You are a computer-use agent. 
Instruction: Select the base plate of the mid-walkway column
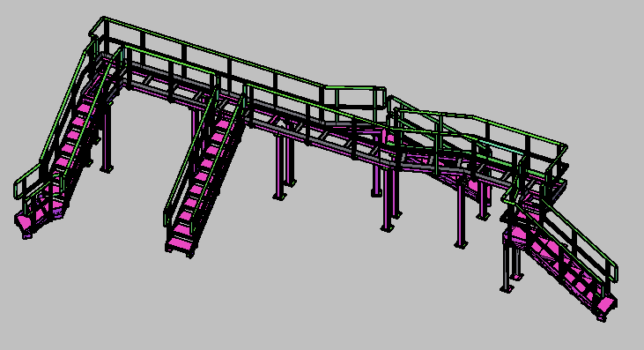click(279, 197)
